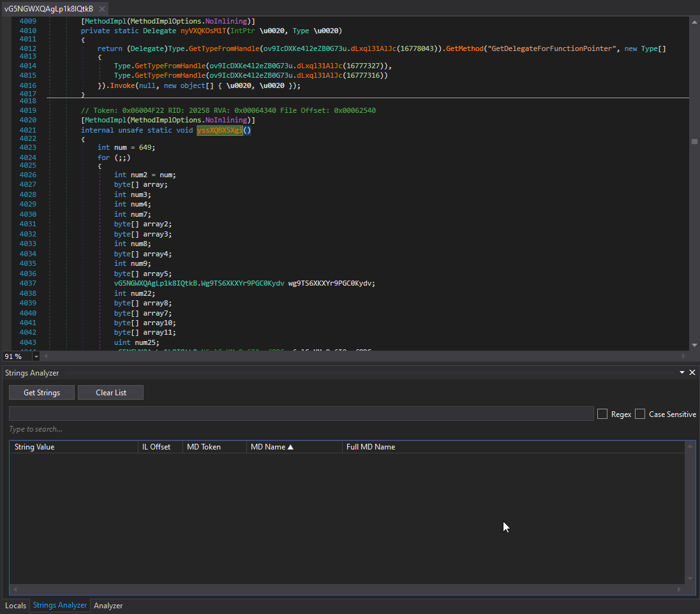
Task: Select the vG5NGWXQAgLp1k8IQtkB document tab
Action: pyautogui.click(x=49, y=9)
